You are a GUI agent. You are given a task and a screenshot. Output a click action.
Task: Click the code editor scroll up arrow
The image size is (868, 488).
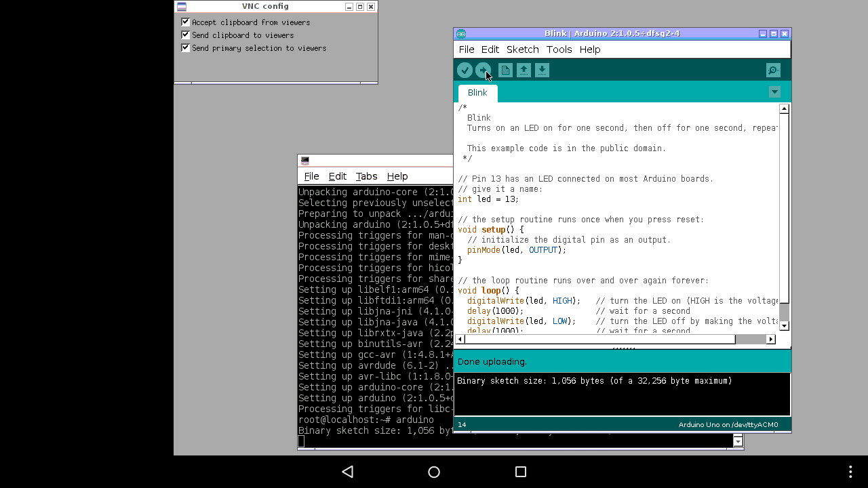tap(784, 109)
